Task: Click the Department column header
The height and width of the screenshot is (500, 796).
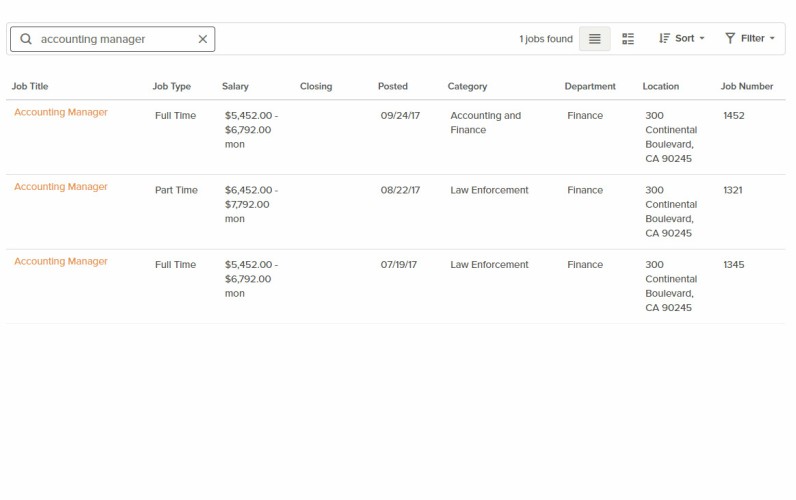Action: 590,86
